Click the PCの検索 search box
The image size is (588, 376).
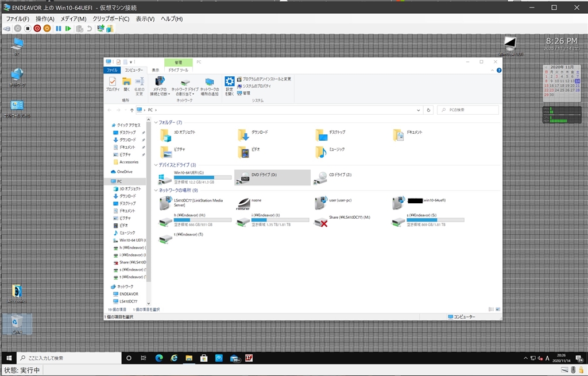click(468, 110)
